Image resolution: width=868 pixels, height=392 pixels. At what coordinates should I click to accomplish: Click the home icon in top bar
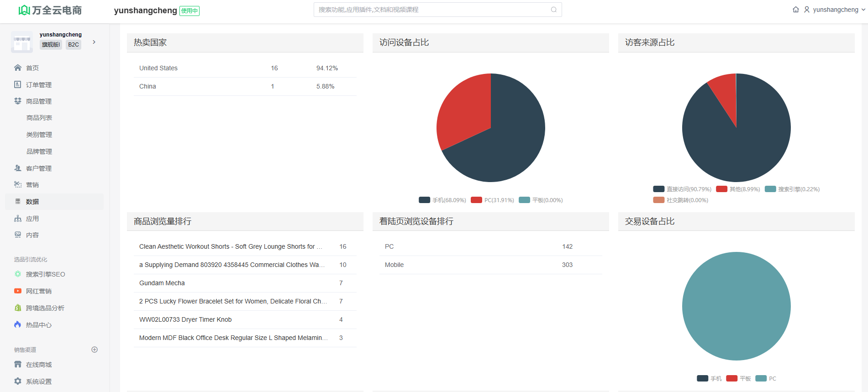(796, 10)
